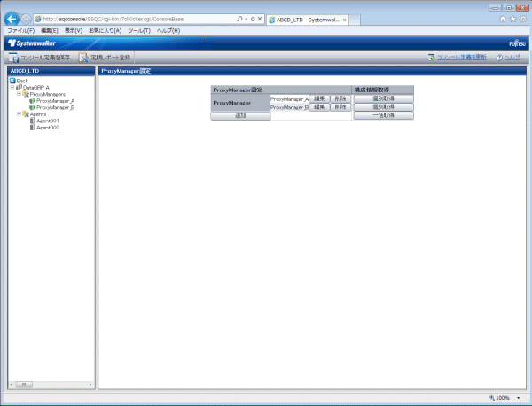Open the Favorites star icon
This screenshot has height=406, width=532.
click(513, 19)
